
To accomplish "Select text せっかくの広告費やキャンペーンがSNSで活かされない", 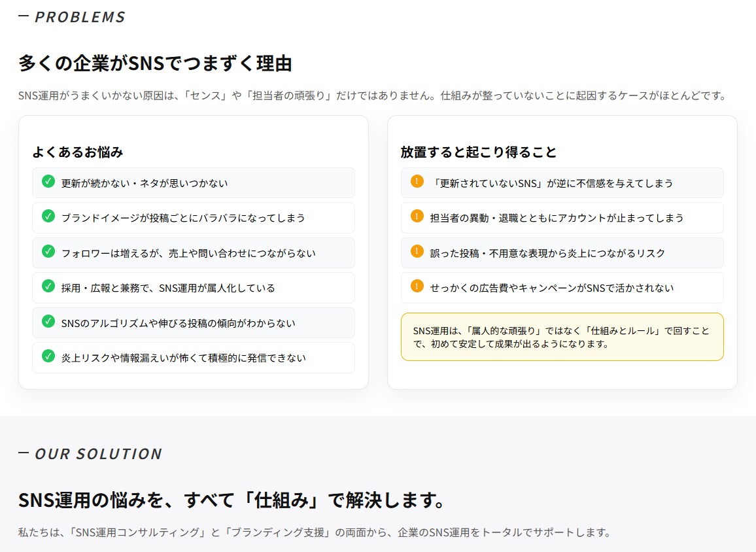I will click(x=552, y=288).
